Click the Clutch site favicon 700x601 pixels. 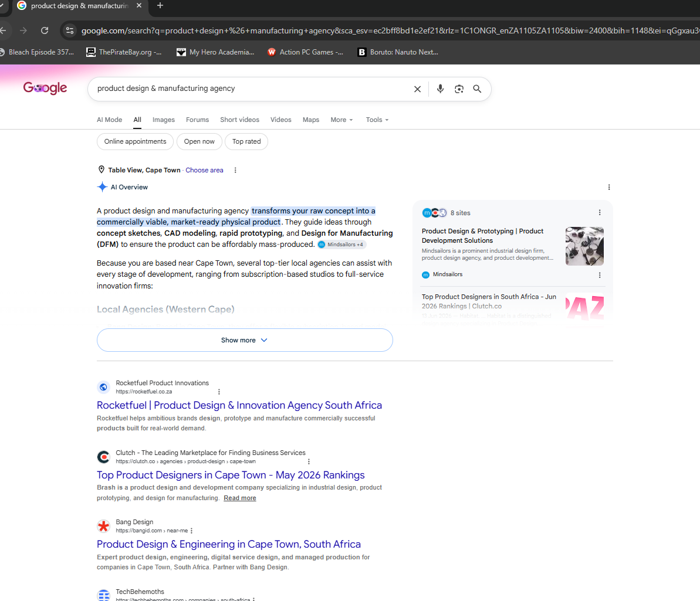click(x=104, y=457)
